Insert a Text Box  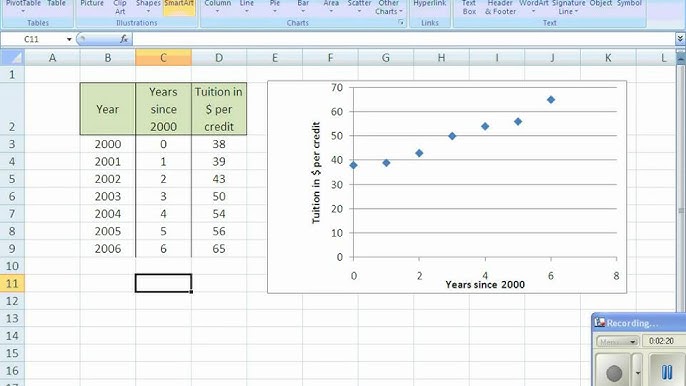click(469, 7)
